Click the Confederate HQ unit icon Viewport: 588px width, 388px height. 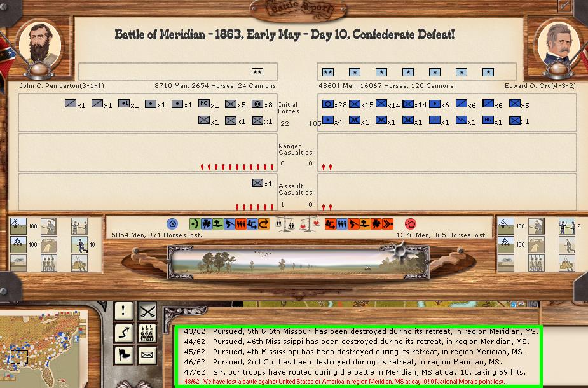click(203, 104)
